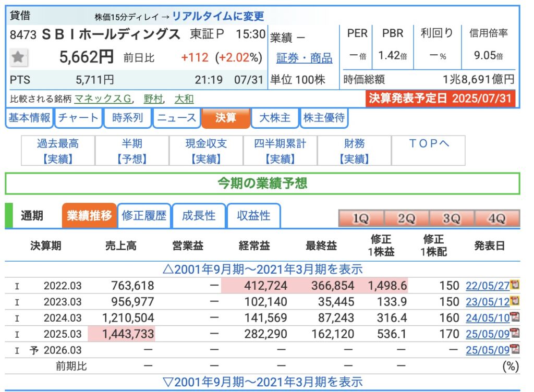Click the 最終益 column header

pos(321,246)
